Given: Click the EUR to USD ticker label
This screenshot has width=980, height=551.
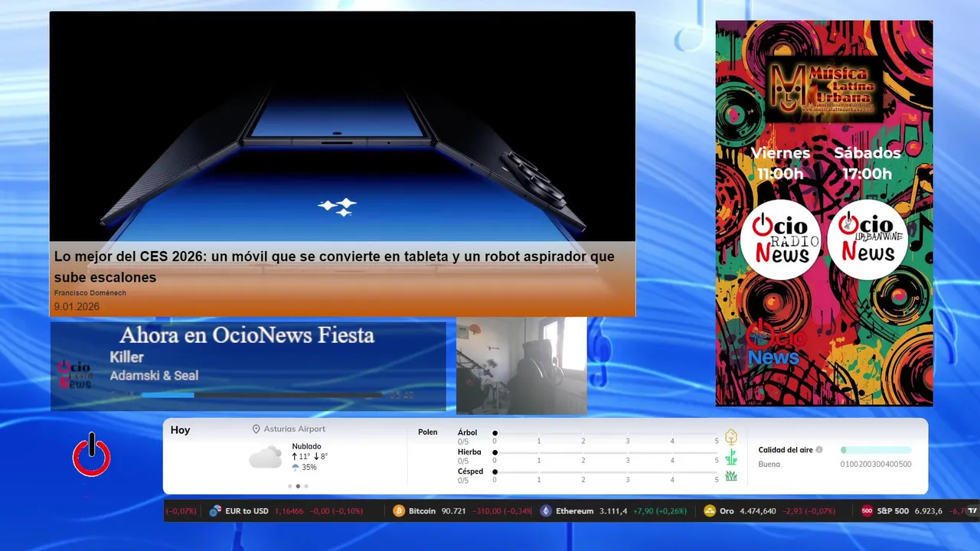Looking at the screenshot, I should pyautogui.click(x=247, y=511).
